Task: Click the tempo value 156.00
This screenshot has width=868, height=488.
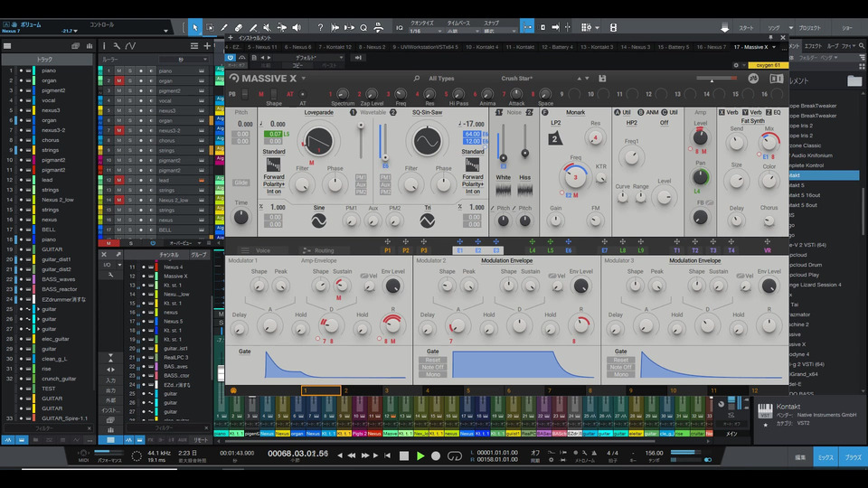Action: click(x=654, y=453)
